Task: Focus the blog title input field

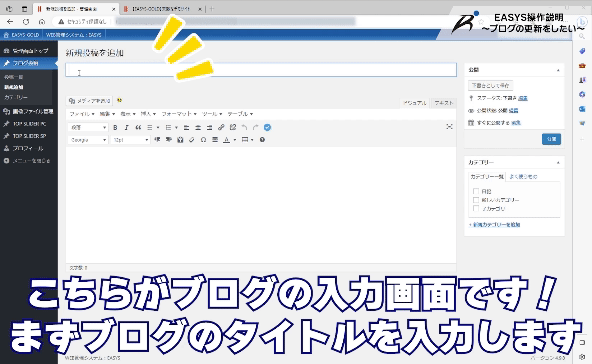Action: [261, 70]
